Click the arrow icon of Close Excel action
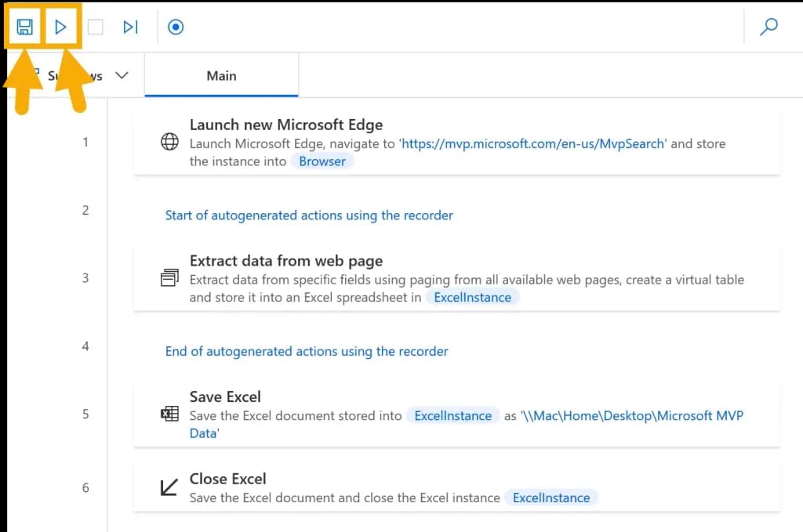Screen dimensions: 803x532 click(169, 487)
